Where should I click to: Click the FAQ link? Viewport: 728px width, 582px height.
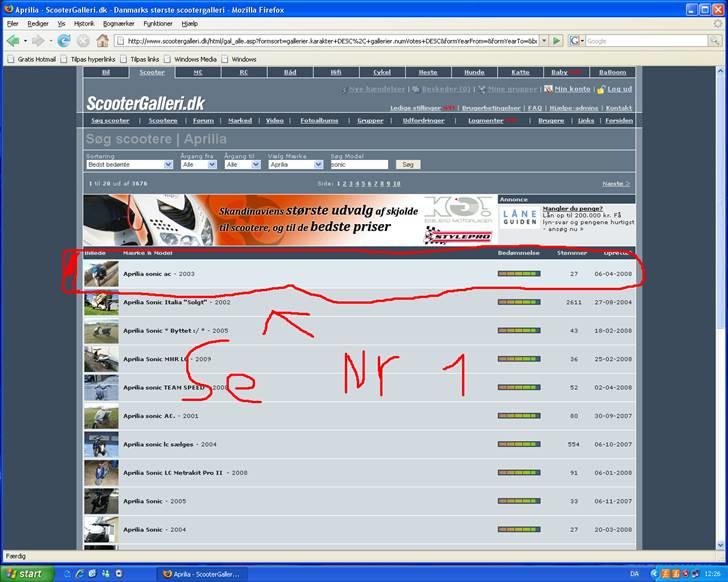point(535,108)
